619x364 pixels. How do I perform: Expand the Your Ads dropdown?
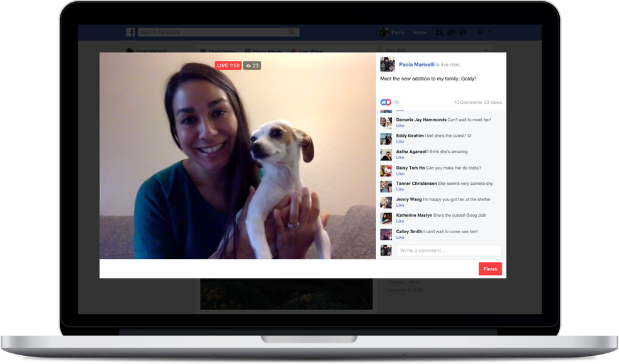coord(485,50)
